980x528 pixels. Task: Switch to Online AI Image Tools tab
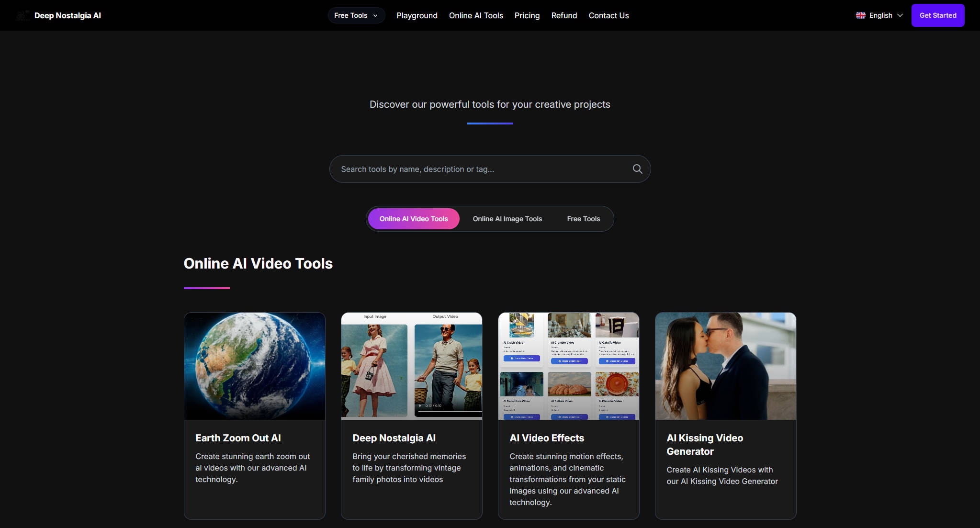pos(507,219)
